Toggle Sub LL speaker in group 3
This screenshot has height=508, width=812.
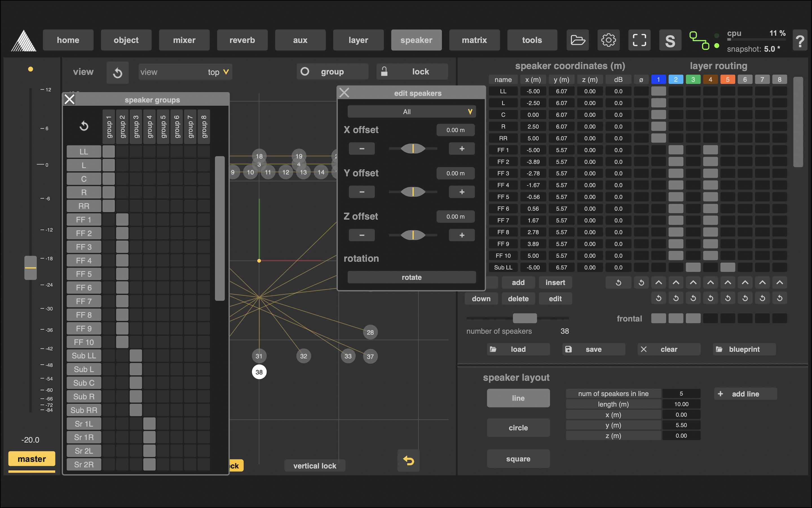[x=136, y=356]
